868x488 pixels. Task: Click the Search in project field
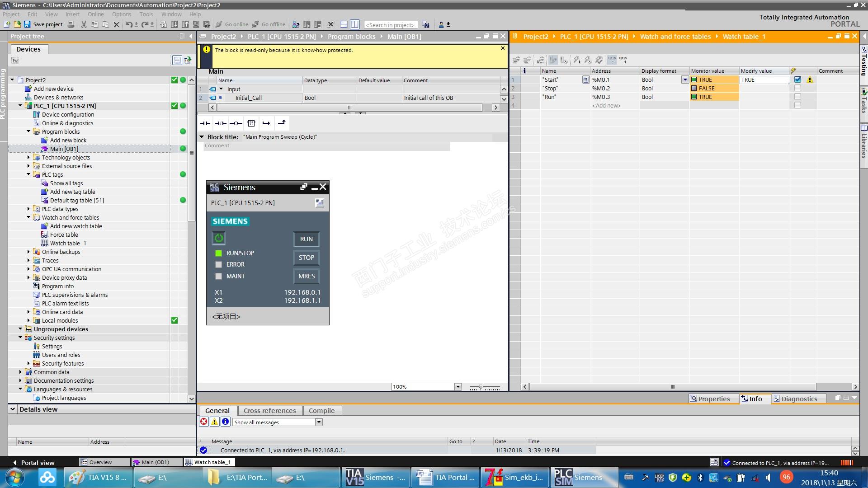pyautogui.click(x=391, y=25)
